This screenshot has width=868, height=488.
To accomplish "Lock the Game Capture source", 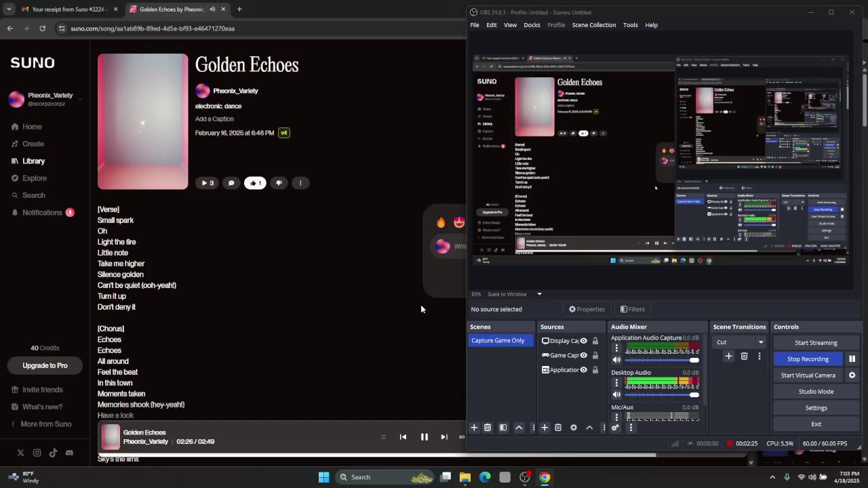I will [595, 355].
